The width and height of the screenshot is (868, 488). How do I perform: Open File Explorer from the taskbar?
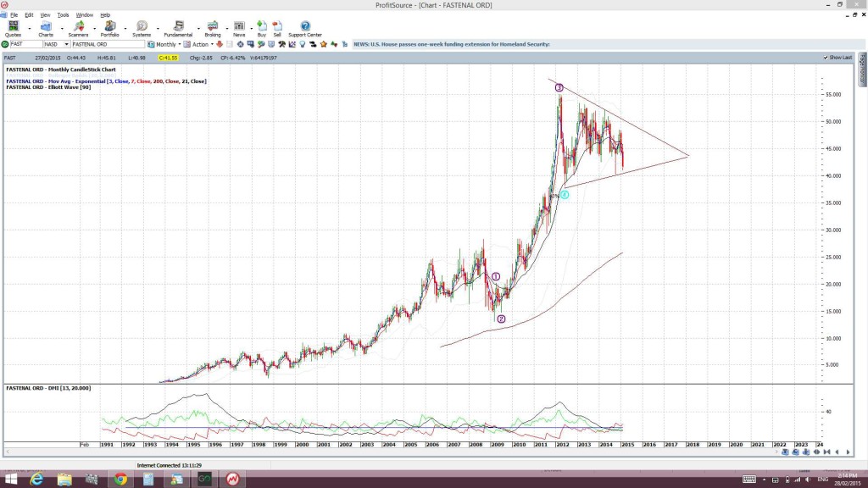pyautogui.click(x=64, y=480)
